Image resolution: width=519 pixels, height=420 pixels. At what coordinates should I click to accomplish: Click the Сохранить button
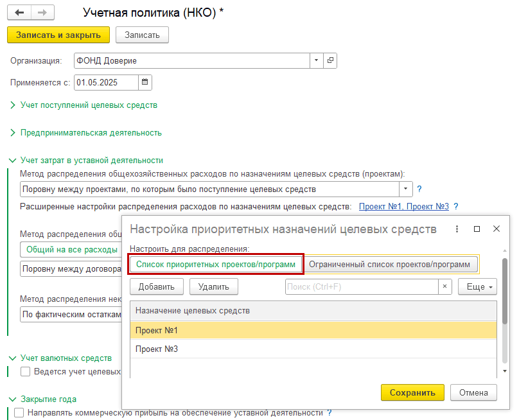[x=412, y=392]
